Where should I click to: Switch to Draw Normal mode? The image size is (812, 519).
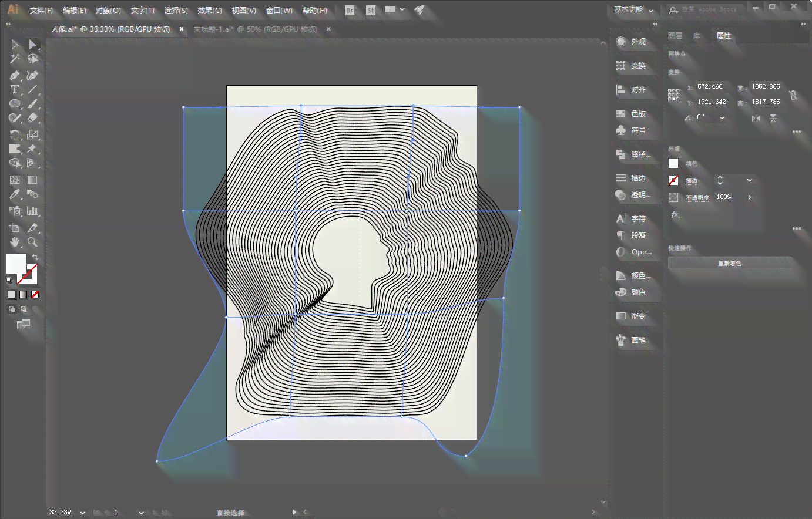click(x=12, y=309)
